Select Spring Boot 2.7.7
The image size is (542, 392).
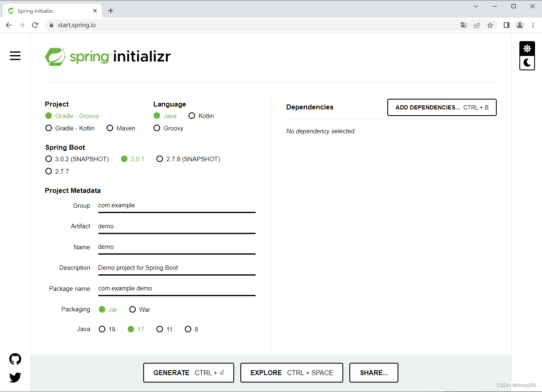[x=57, y=172]
